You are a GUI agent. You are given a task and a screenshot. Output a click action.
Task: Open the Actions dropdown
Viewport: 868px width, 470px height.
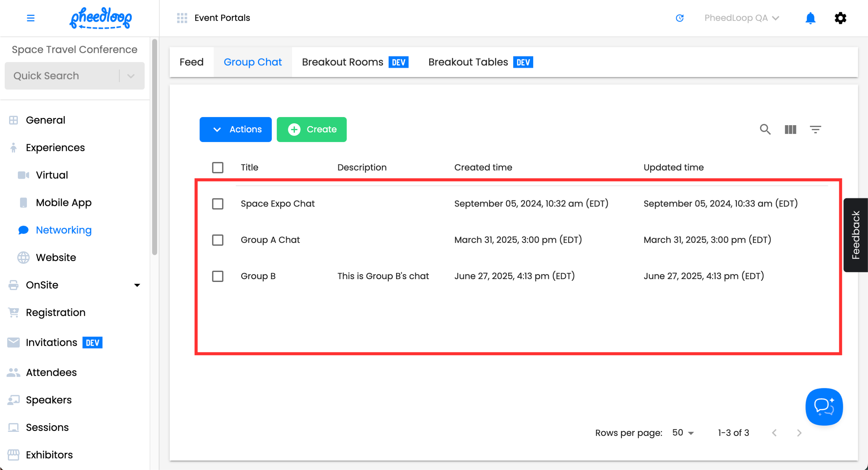tap(235, 129)
